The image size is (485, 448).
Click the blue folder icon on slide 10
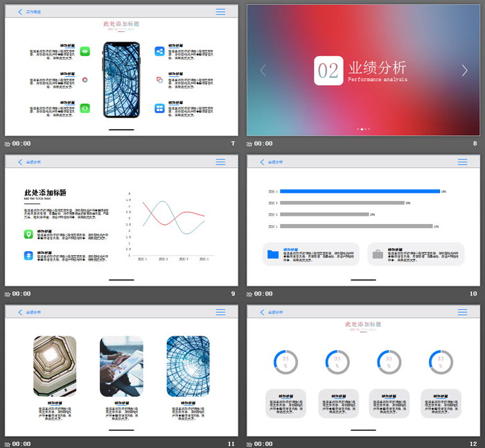[x=273, y=255]
